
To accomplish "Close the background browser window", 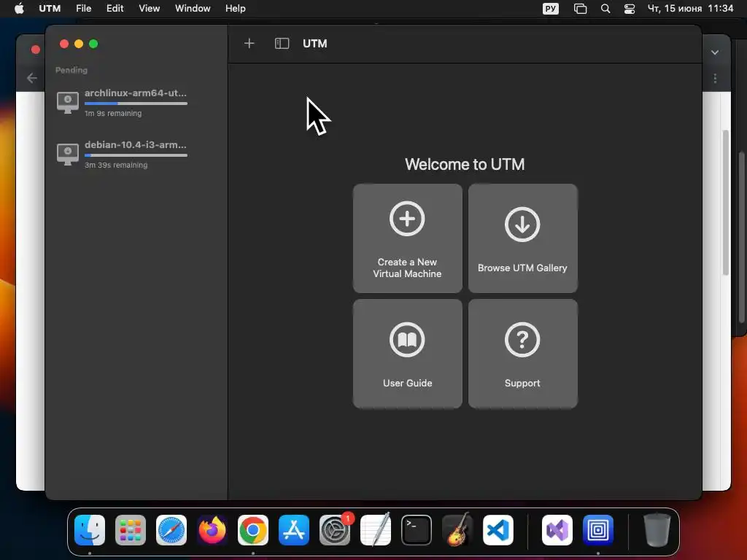I will tap(35, 50).
